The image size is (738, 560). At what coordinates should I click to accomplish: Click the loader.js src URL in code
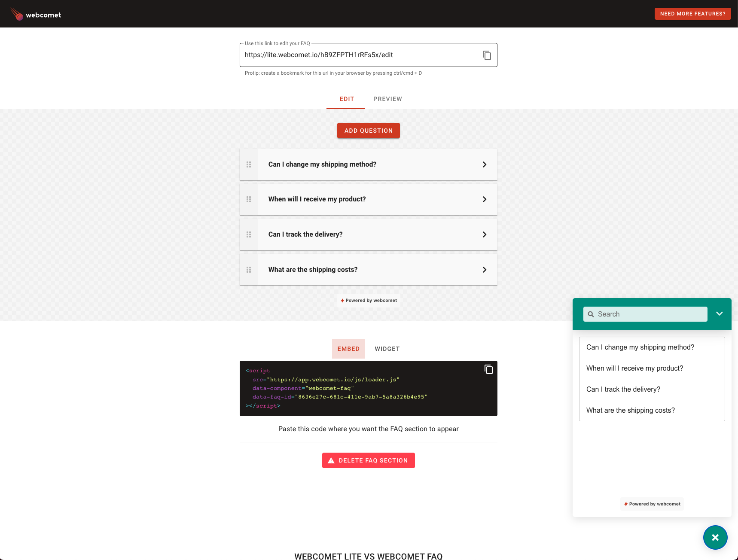[x=333, y=380]
